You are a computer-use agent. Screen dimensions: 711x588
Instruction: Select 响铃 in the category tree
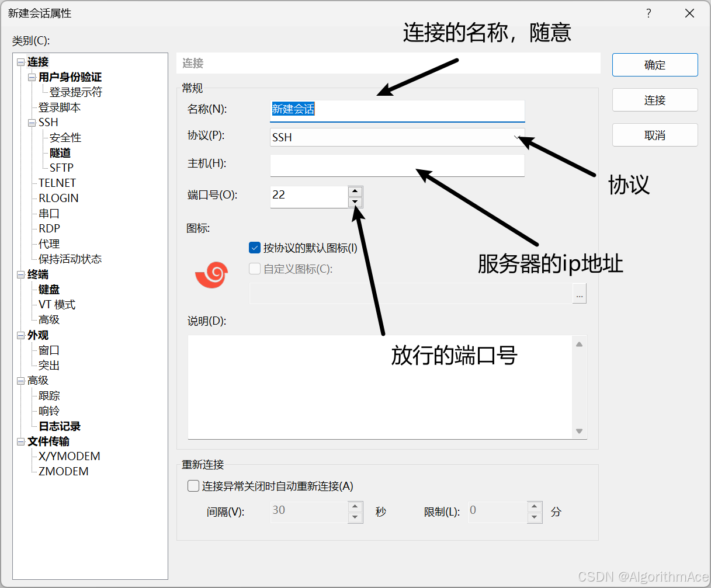(49, 411)
